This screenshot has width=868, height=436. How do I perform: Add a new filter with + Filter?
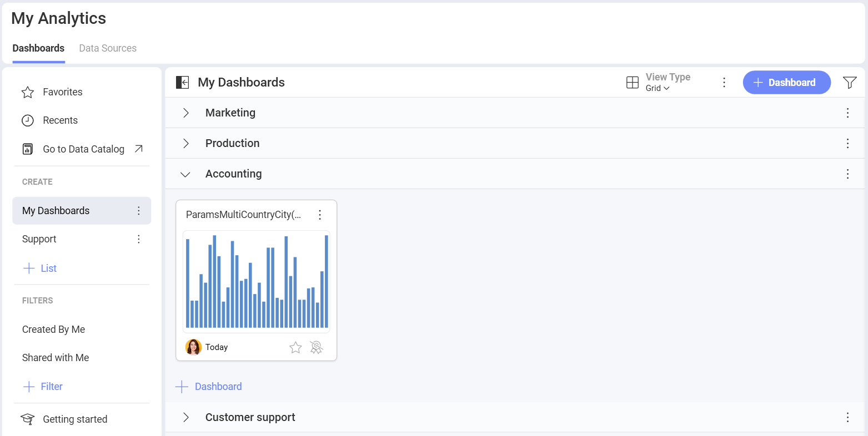(x=43, y=387)
